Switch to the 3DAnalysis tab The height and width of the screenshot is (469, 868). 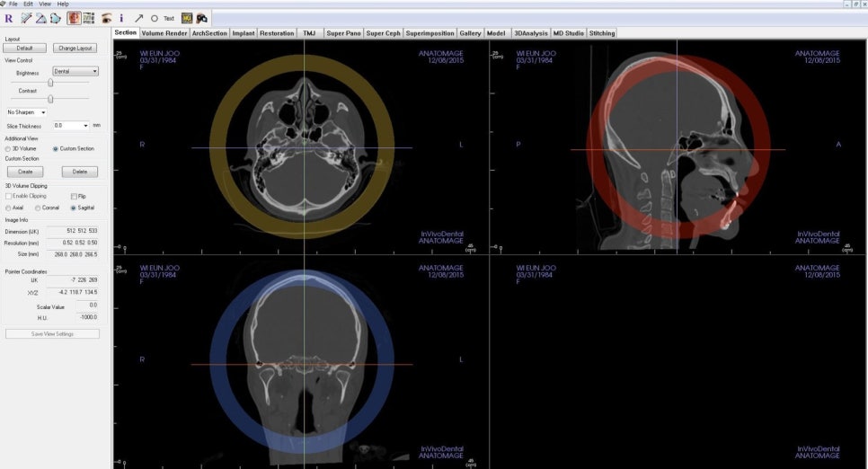[x=531, y=33]
